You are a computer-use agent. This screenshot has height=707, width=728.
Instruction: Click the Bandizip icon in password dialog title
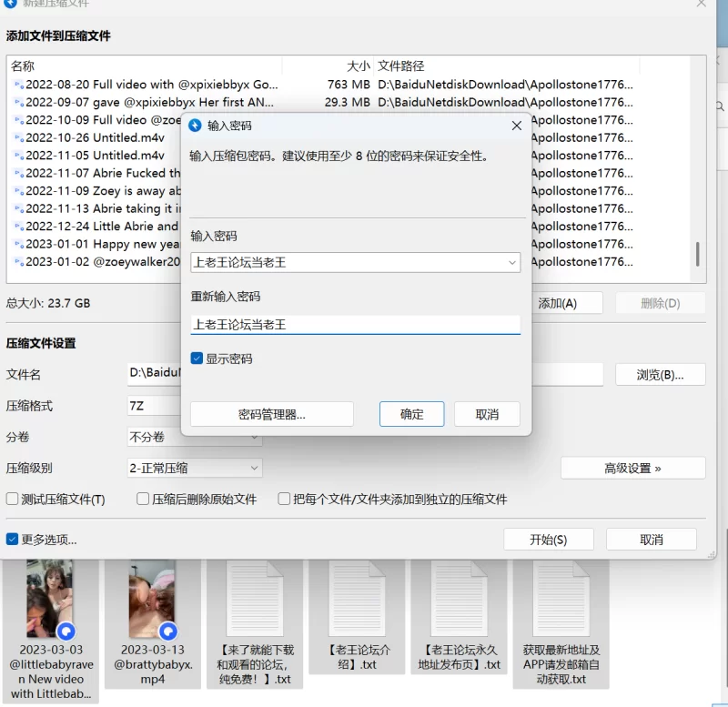(x=194, y=126)
